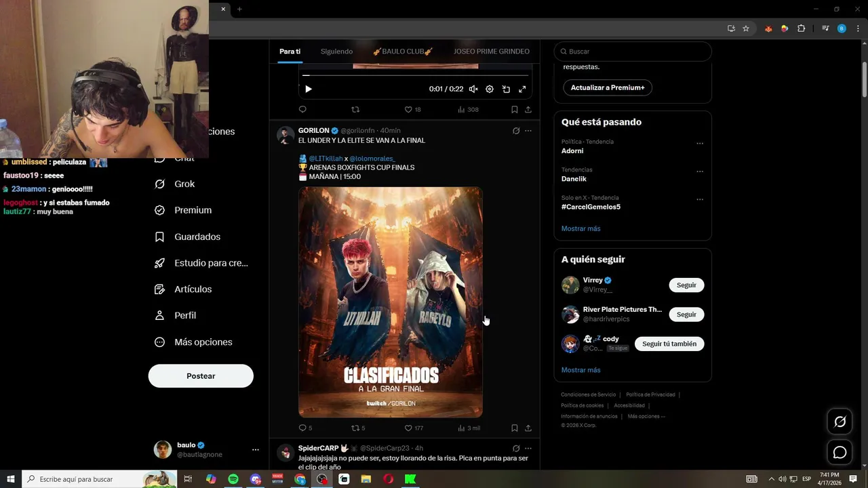Image resolution: width=868 pixels, height=488 pixels.
Task: Open video player settings gear
Action: (490, 89)
